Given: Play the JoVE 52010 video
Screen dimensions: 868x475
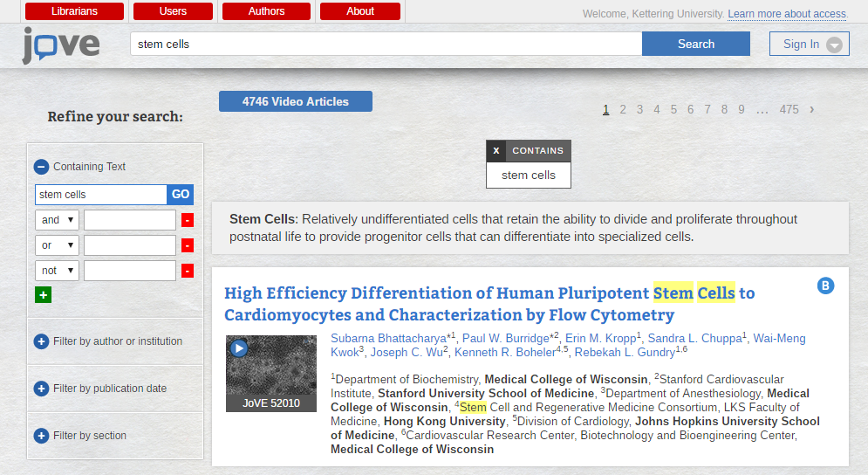Looking at the screenshot, I should (238, 348).
